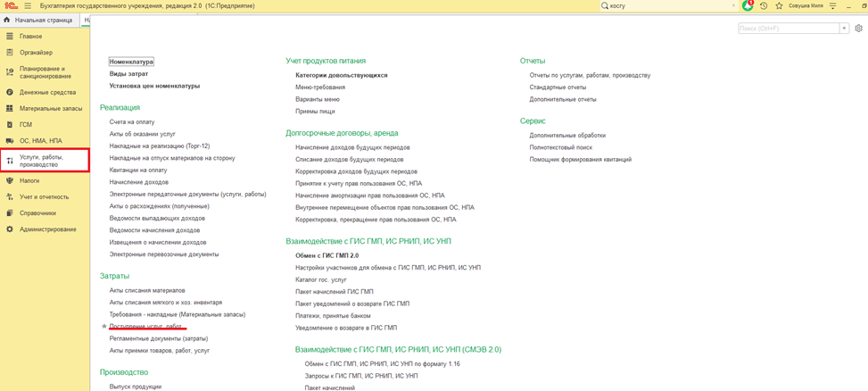
Task: Open Накладные на реализацию (Торг-12)
Action: pyautogui.click(x=160, y=146)
